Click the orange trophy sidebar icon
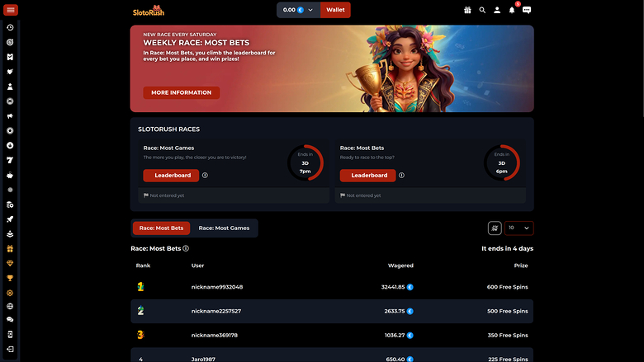The image size is (644, 362). [10, 278]
